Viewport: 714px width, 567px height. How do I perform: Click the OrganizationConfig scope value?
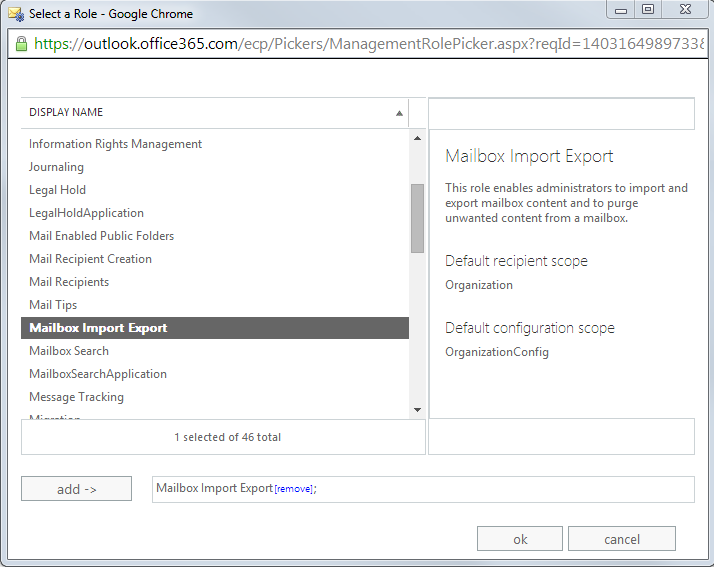click(497, 352)
